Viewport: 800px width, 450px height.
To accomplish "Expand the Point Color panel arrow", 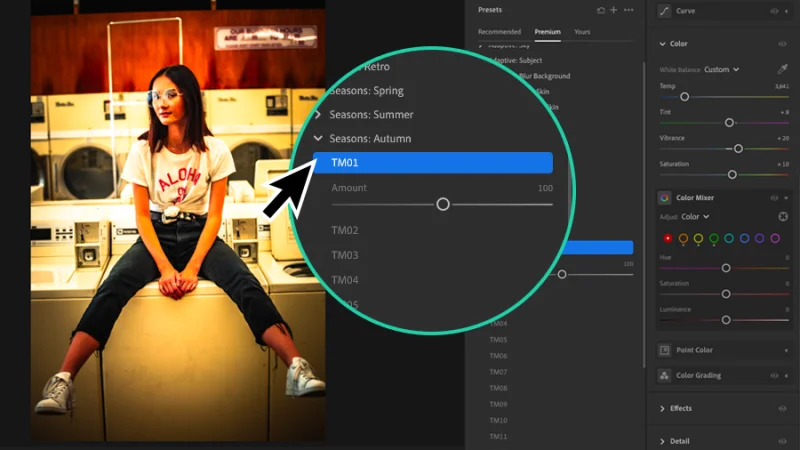I will (x=786, y=350).
